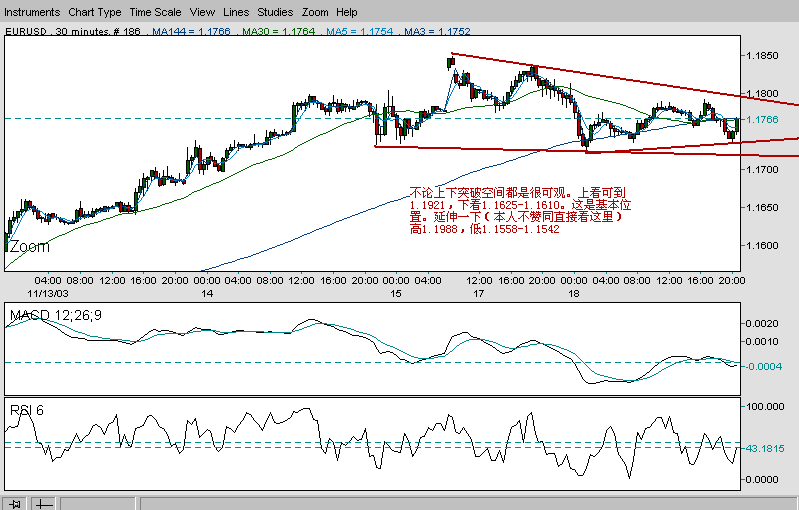The height and width of the screenshot is (510, 799).
Task: Click the EURUSD 30 minutes chart title
Action: [x=72, y=31]
